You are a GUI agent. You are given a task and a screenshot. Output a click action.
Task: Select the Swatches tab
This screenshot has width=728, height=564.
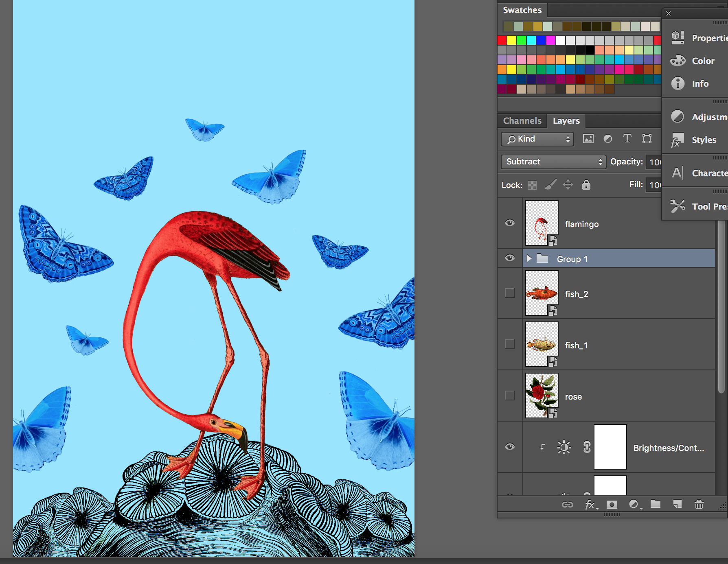coord(522,10)
